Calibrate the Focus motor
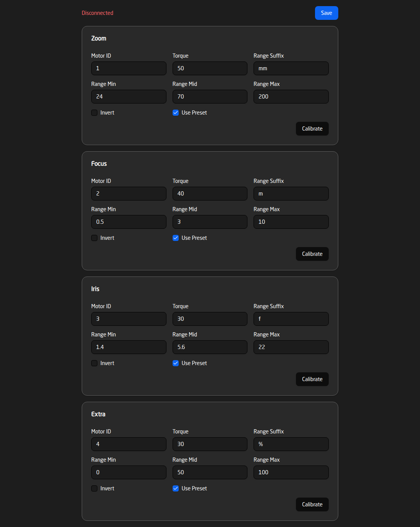Viewport: 420px width, 527px height. pos(312,254)
